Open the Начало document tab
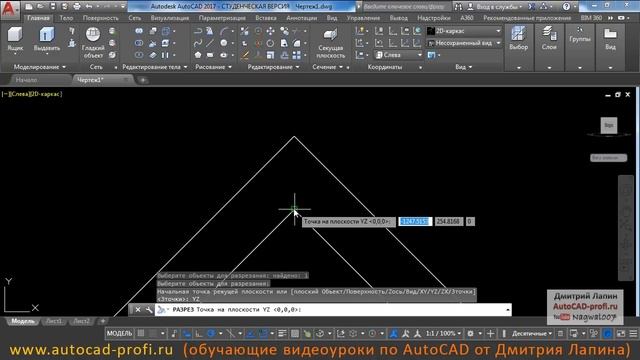 pyautogui.click(x=27, y=80)
